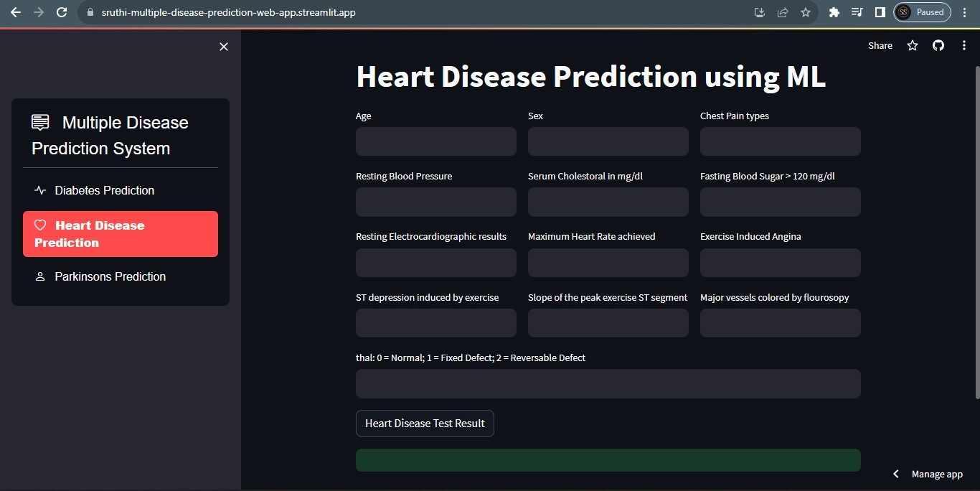Click the Heart Disease Test Result button

425,424
